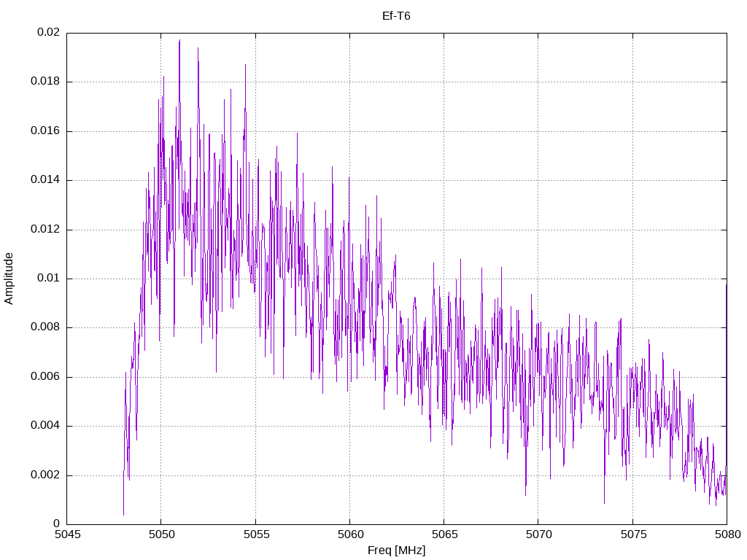This screenshot has width=747, height=560.
Task: Click the 5060 x-axis tick label
Action: tap(351, 534)
